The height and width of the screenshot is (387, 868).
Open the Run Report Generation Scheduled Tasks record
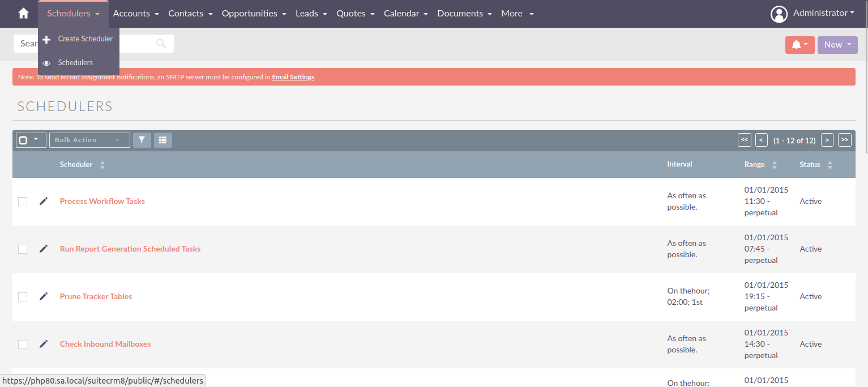130,249
